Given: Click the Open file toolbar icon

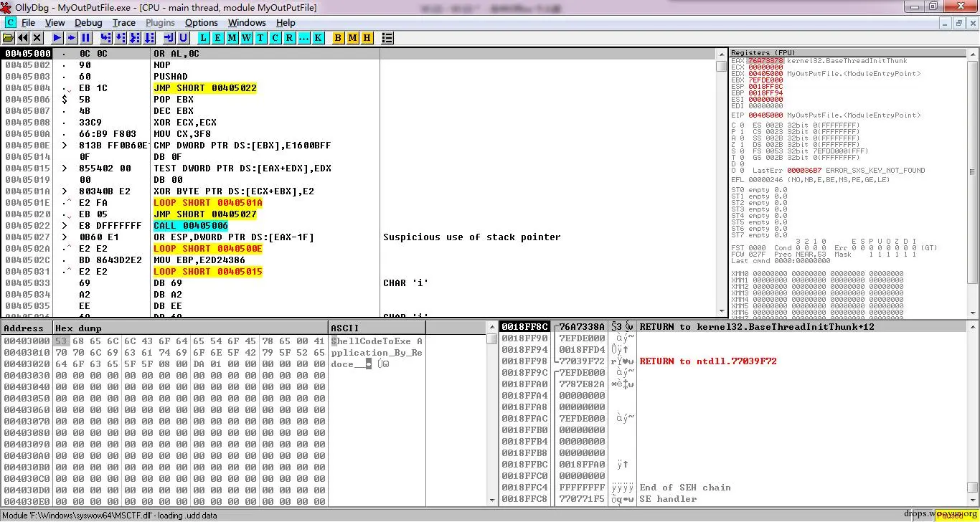Looking at the screenshot, I should point(9,38).
